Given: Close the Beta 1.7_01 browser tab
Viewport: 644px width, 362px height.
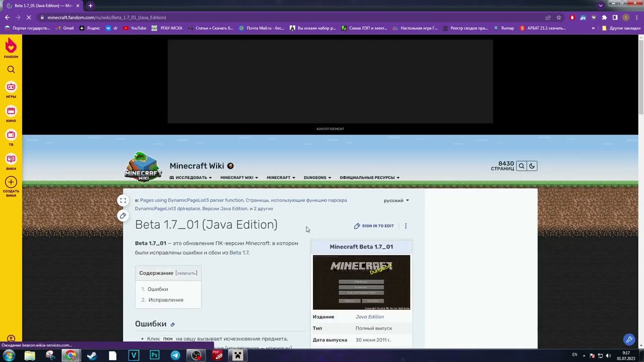Looking at the screenshot, I should pos(77,6).
